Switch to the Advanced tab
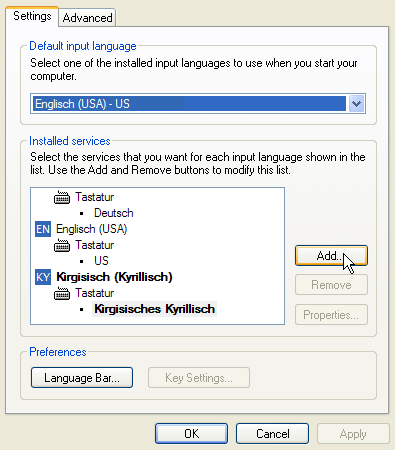 pyautogui.click(x=87, y=18)
